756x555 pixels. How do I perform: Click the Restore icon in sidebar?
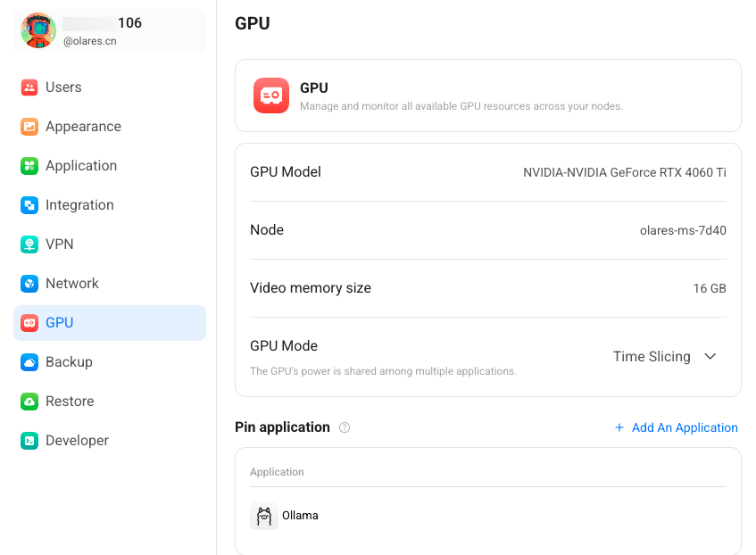tap(29, 402)
